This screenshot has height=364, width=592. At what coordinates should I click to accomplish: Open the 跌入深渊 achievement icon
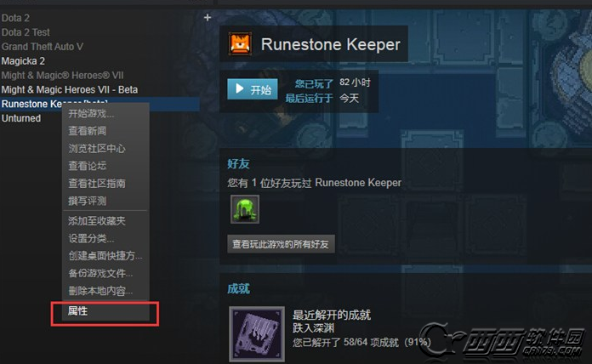pos(257,334)
